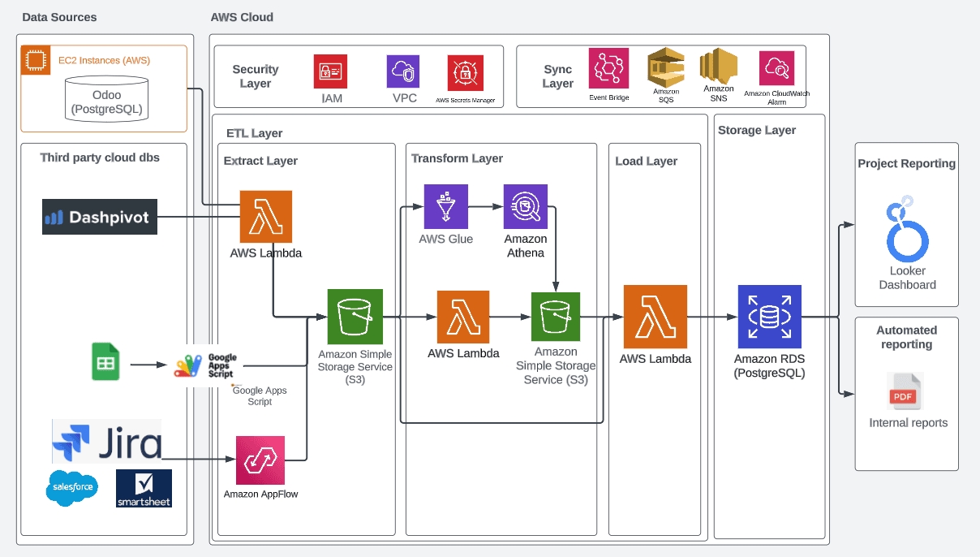Click the Amazon Athena icon
980x557 pixels.
(526, 206)
